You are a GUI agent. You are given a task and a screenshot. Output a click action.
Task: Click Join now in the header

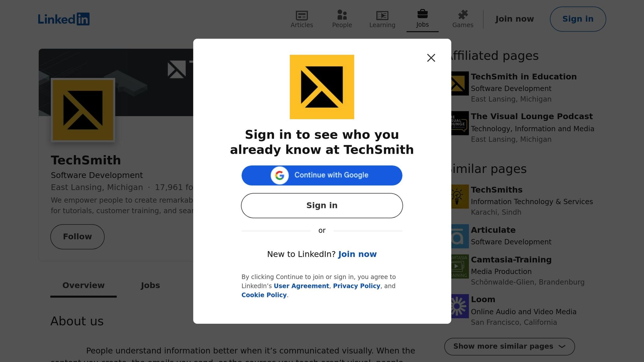[x=514, y=19]
